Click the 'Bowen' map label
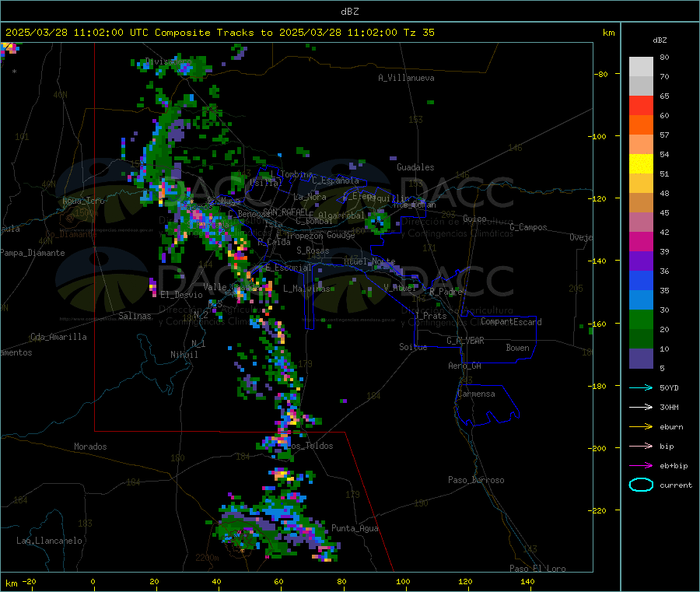 (x=517, y=348)
